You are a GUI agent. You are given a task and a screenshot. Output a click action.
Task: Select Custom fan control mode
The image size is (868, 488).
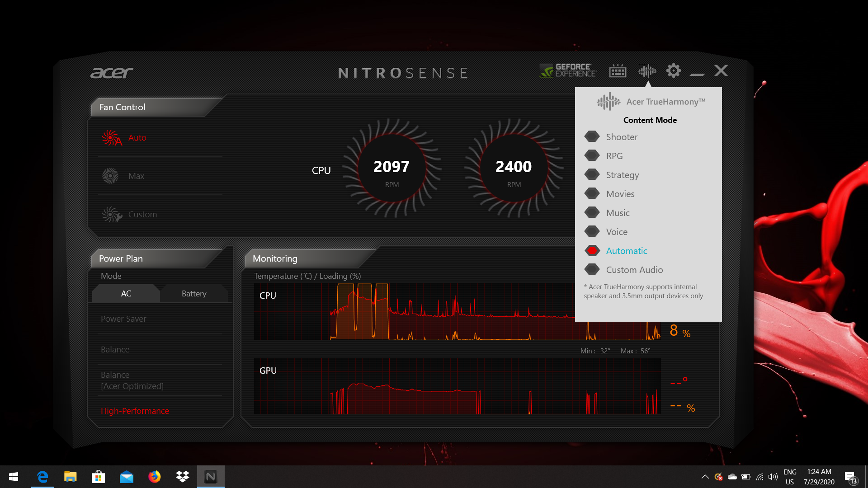tap(142, 214)
